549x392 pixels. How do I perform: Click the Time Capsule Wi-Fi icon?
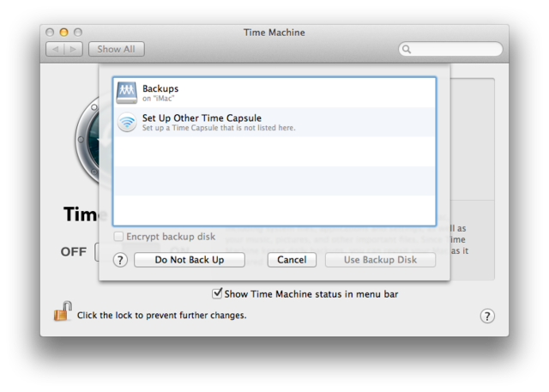127,122
